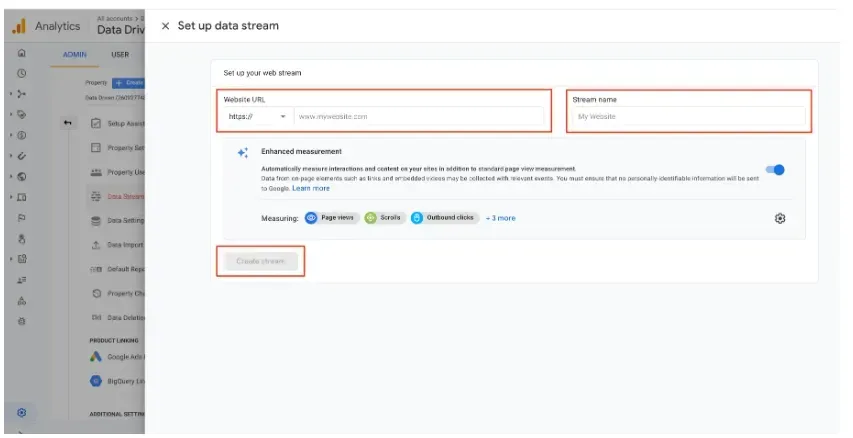The image size is (853, 438).
Task: Open the Admin gear icon at bottom
Action: pyautogui.click(x=21, y=412)
